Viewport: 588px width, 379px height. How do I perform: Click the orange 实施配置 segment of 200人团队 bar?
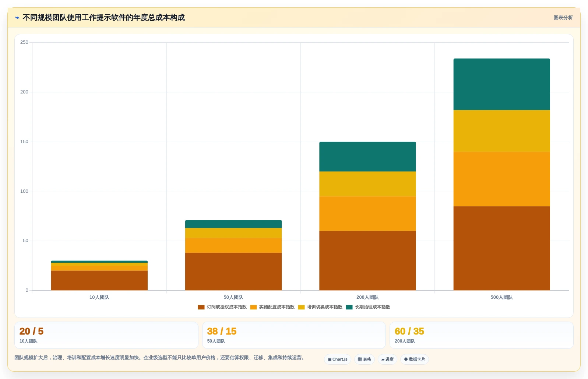tap(367, 214)
